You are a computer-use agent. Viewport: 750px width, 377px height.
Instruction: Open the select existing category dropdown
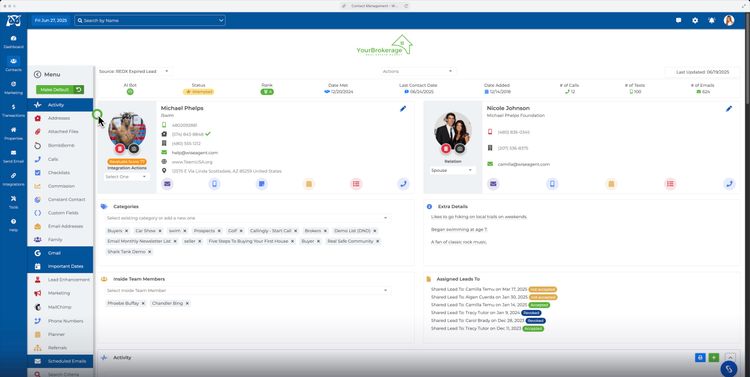pyautogui.click(x=247, y=218)
